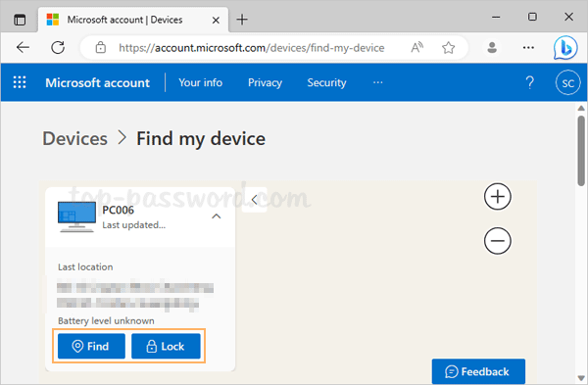Open the Microsoft apps grid launcher
The image size is (588, 385).
pos(20,82)
